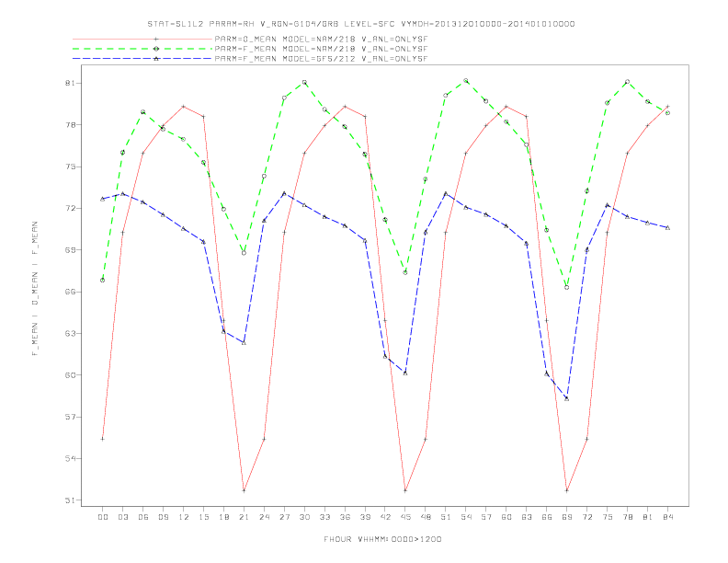This screenshot has height=563, width=728.
Task: Click the chart title starting STAT=SL1L2 PARAM=RH
Action: tap(360, 24)
